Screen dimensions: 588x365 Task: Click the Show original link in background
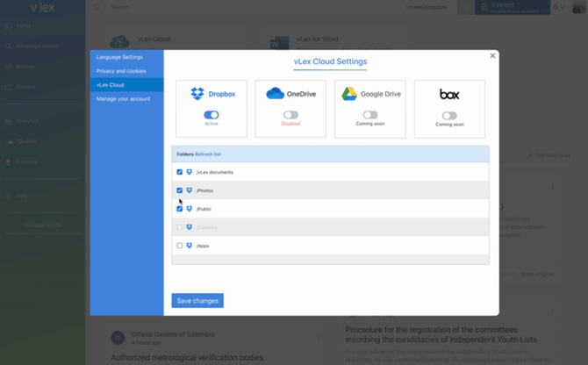(537, 274)
